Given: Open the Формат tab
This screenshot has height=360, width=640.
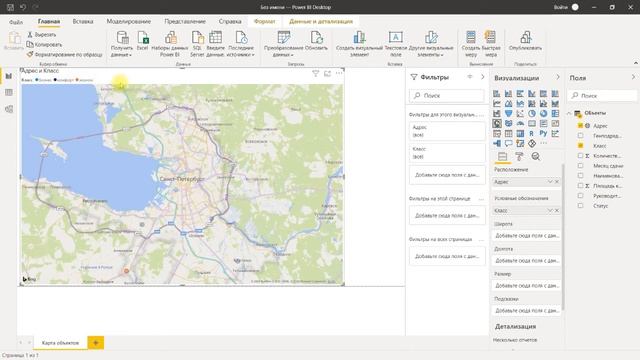Looking at the screenshot, I should (x=264, y=21).
